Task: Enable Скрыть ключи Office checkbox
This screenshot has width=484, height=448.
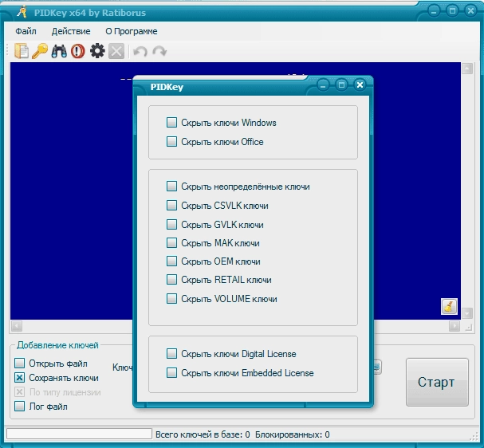Action: [x=171, y=142]
